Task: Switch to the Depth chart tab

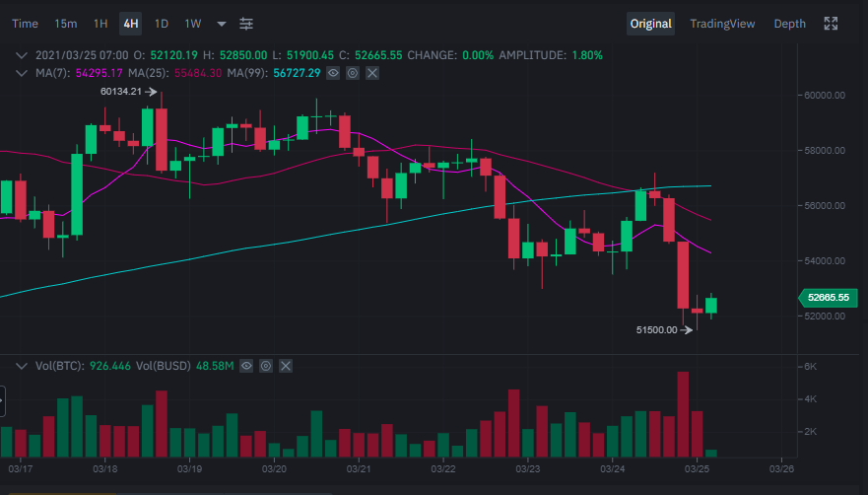Action: 789,24
